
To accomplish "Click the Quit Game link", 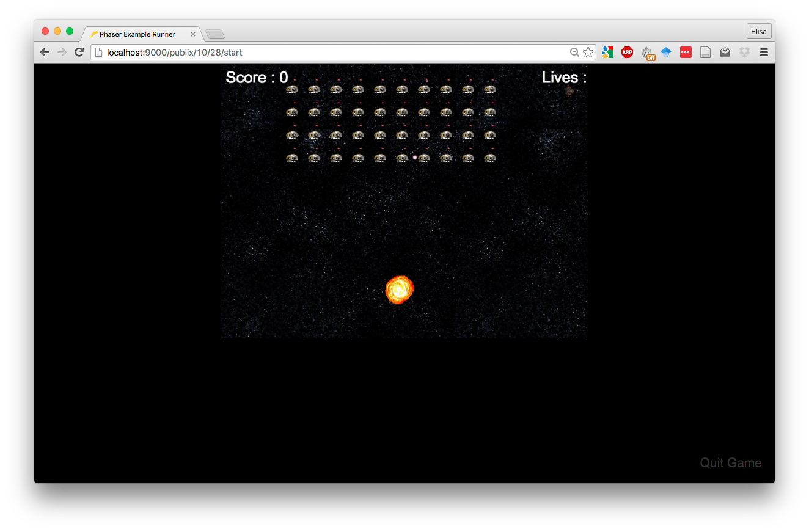I will point(731,463).
